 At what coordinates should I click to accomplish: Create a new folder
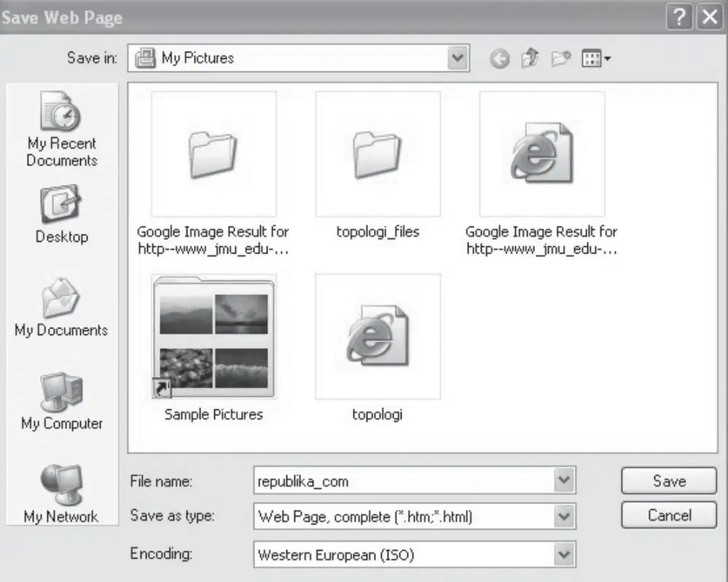click(561, 58)
